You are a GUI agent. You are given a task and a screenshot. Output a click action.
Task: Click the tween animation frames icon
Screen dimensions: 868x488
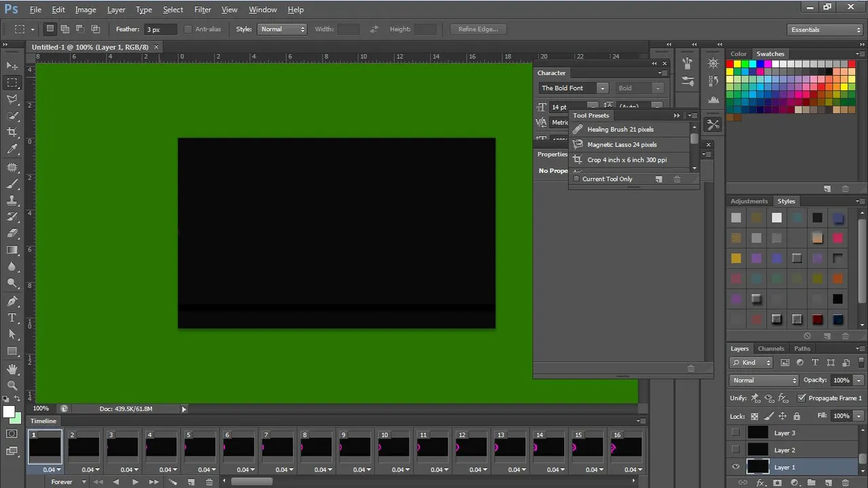[172, 482]
